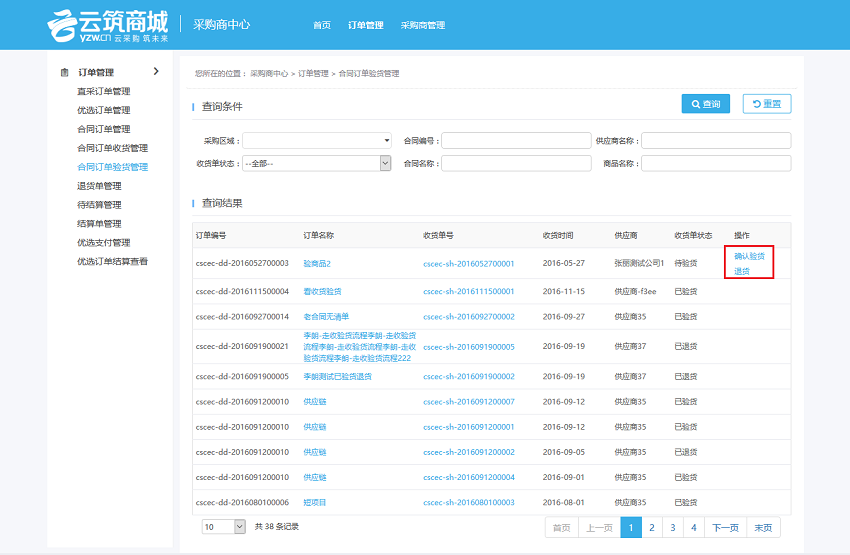Open order name 验商品2
Image resolution: width=850 pixels, height=555 pixels.
click(317, 264)
